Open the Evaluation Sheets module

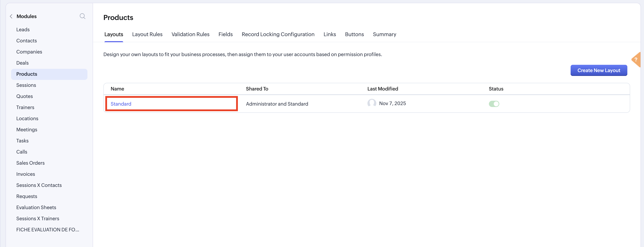click(x=36, y=207)
